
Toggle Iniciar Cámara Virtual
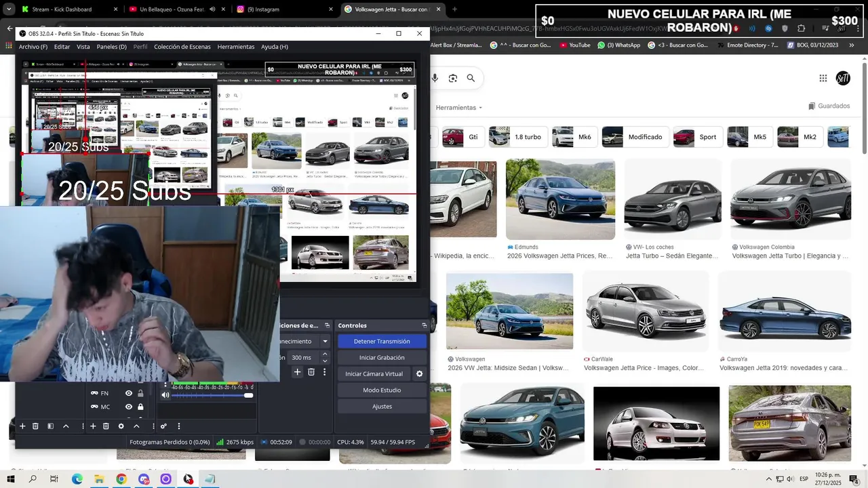click(x=374, y=374)
